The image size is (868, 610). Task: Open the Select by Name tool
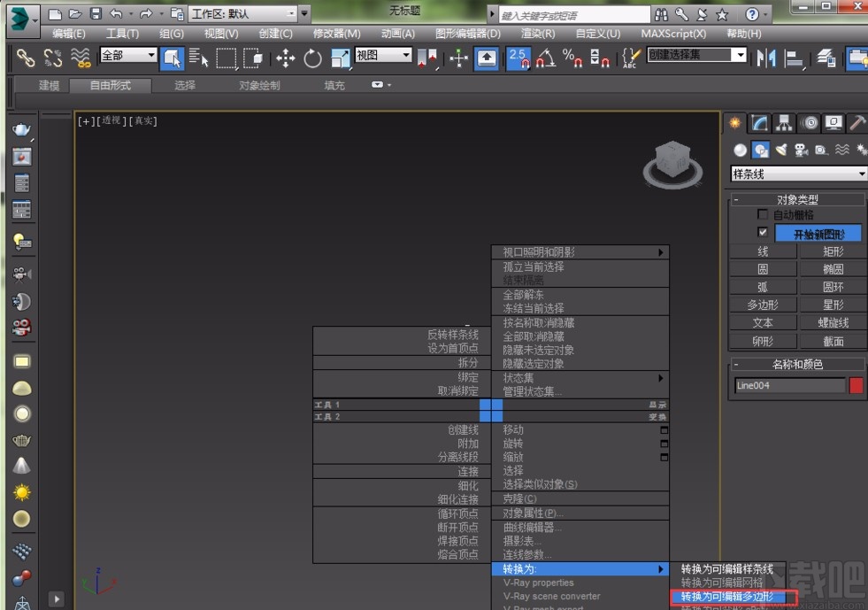202,58
